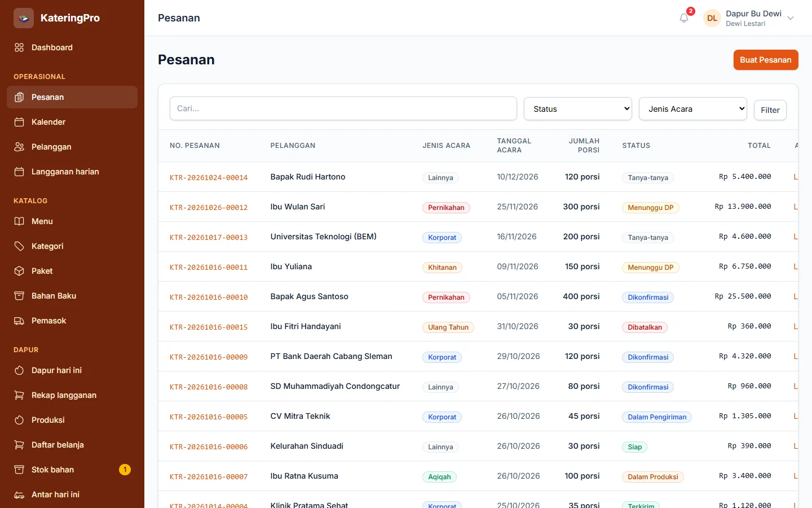Click the Antar hari ini delivery icon

click(x=19, y=494)
